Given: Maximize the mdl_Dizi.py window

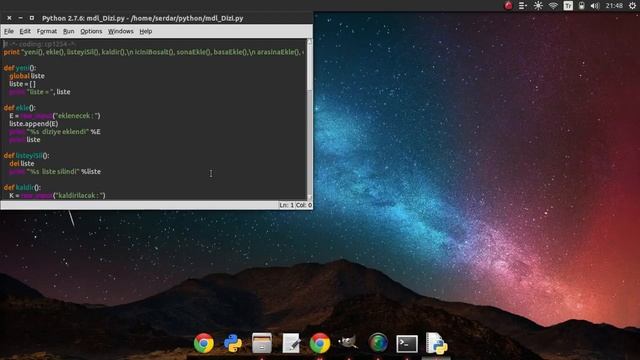Looking at the screenshot, I should pos(31,18).
